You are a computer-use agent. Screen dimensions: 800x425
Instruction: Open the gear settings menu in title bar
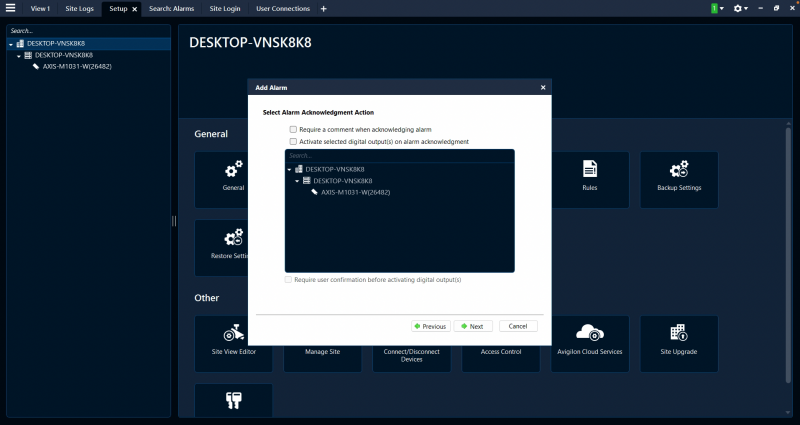738,8
